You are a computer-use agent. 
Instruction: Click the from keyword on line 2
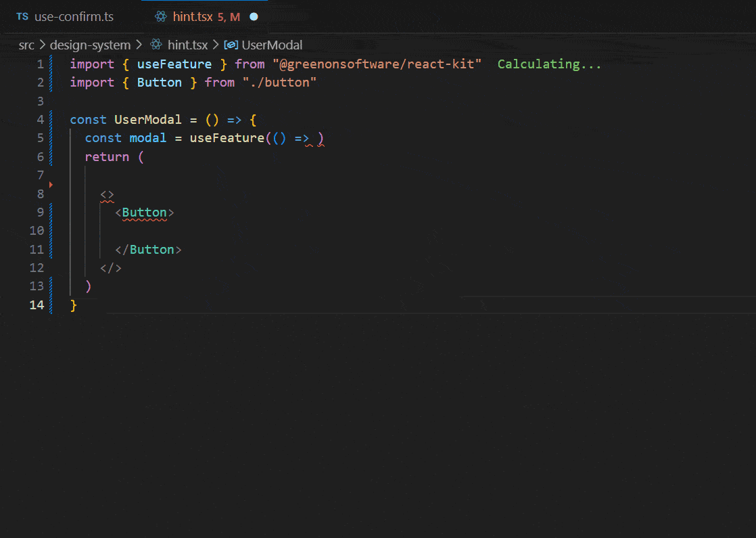click(x=219, y=83)
